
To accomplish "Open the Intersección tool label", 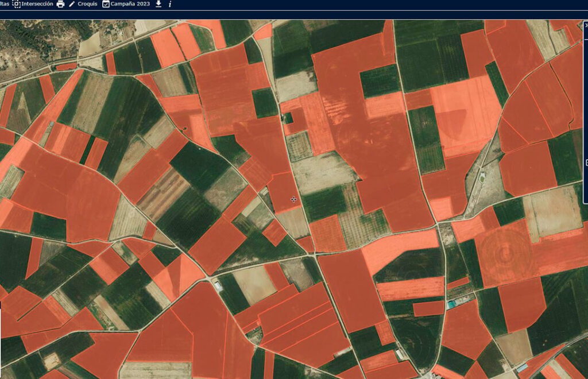I will 38,4.
